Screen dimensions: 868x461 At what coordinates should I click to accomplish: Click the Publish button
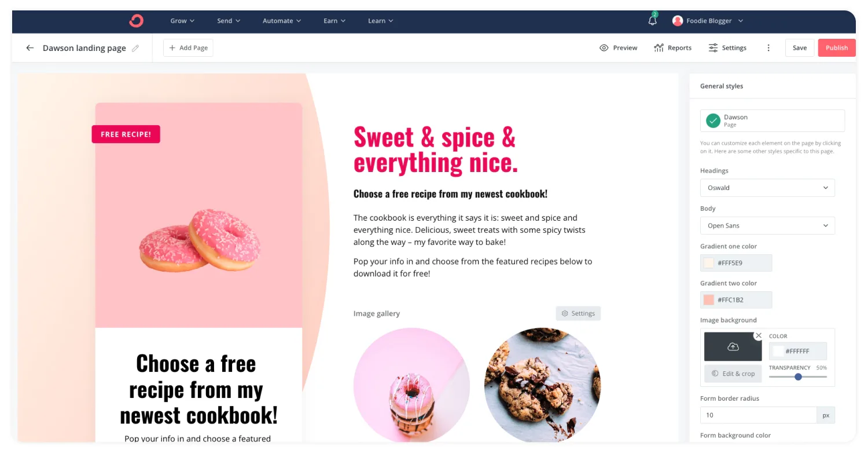pyautogui.click(x=837, y=48)
